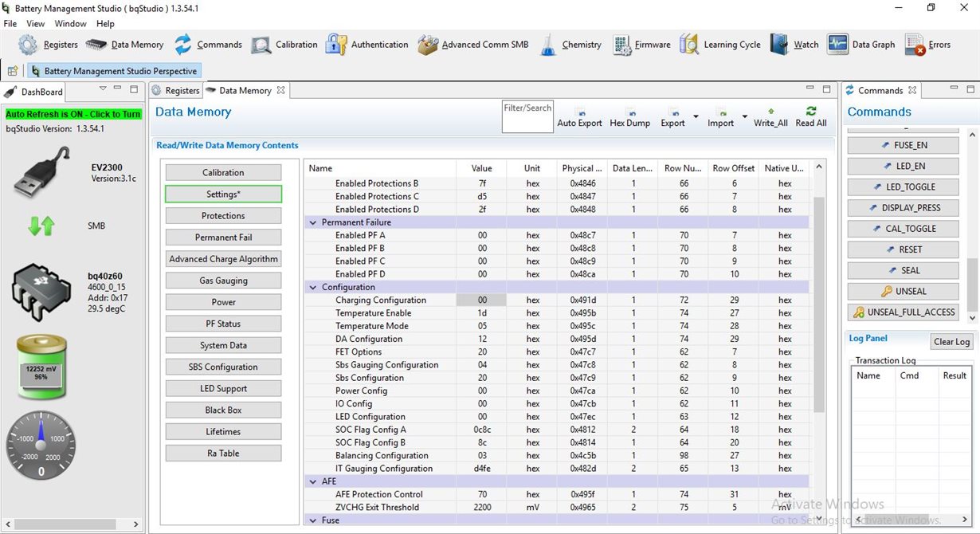Screen dimensions: 980x534
Task: Open the Import dropdown arrow
Action: point(745,118)
